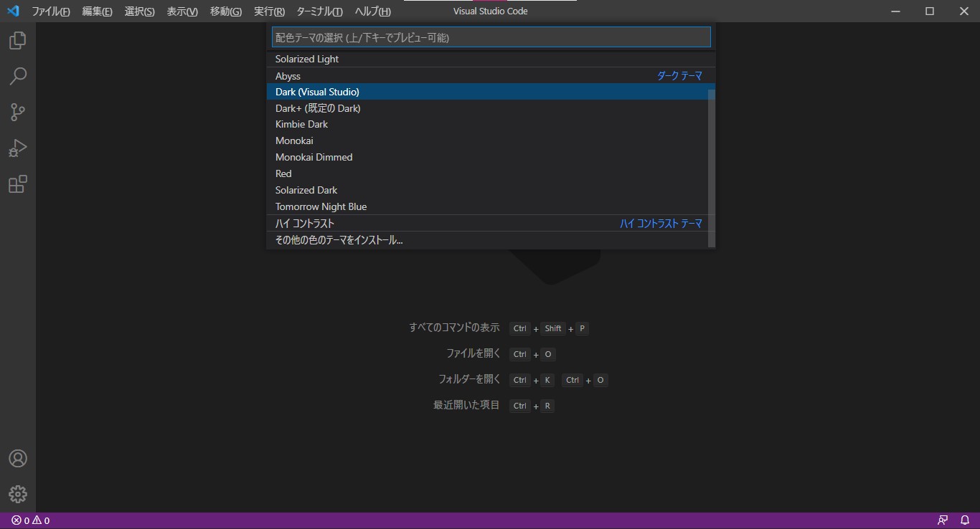Image resolution: width=980 pixels, height=529 pixels.
Task: Maximize the Visual Studio Code window
Action: point(930,11)
